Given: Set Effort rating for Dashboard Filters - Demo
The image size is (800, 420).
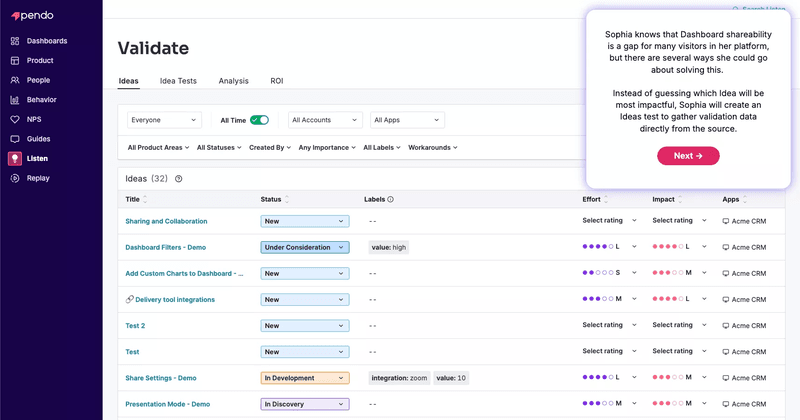Looking at the screenshot, I should pos(606,247).
